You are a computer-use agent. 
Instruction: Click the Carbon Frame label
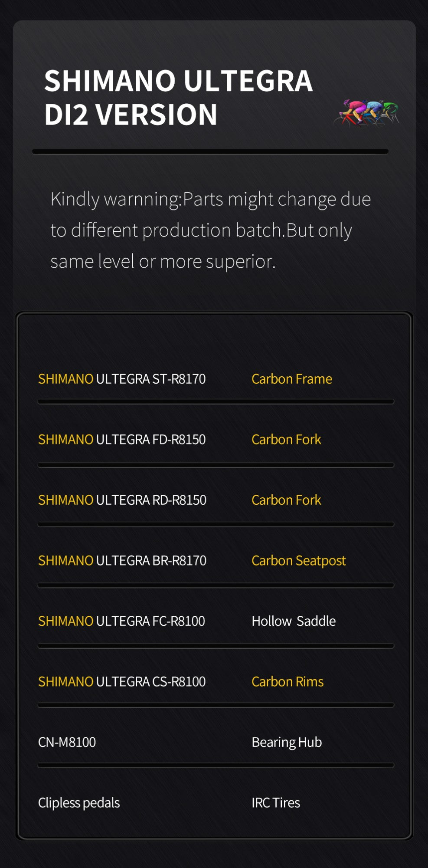coord(292,379)
